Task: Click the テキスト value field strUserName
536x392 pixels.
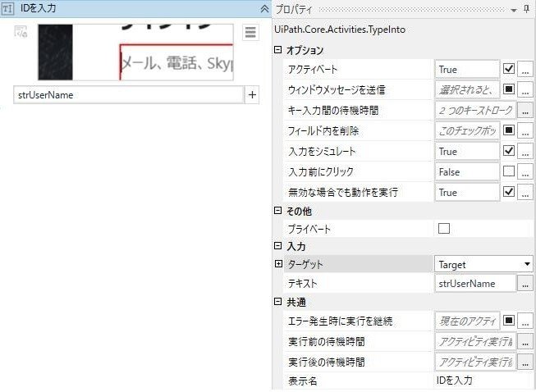Action: click(x=475, y=284)
